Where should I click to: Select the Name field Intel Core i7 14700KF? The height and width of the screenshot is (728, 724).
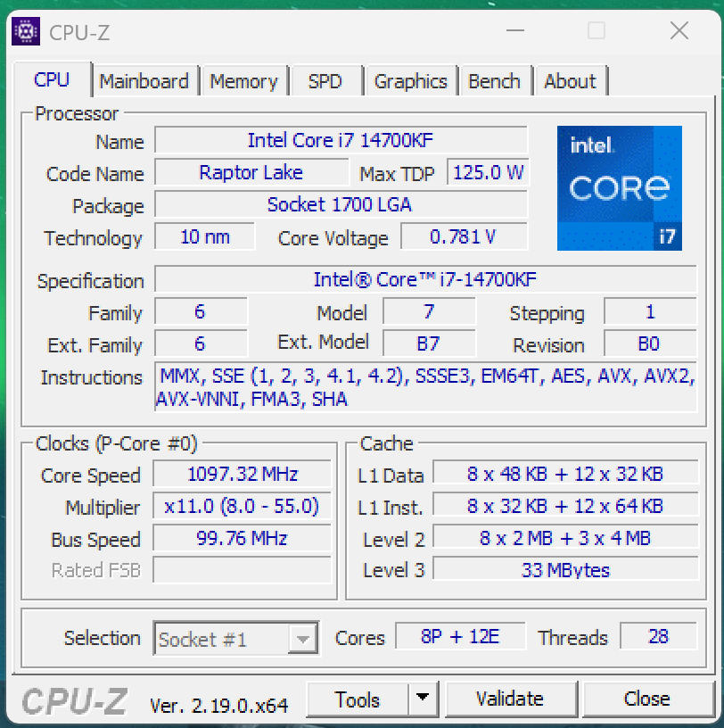tap(341, 140)
